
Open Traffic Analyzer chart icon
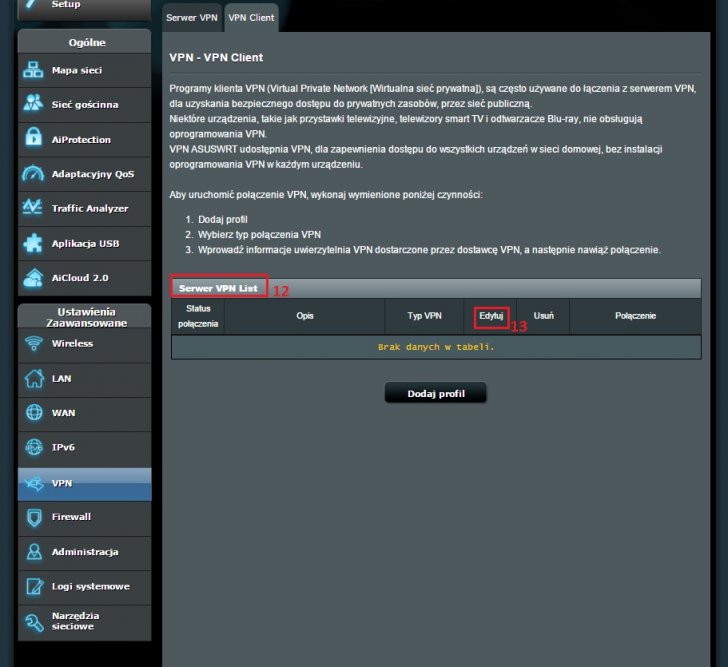click(33, 208)
